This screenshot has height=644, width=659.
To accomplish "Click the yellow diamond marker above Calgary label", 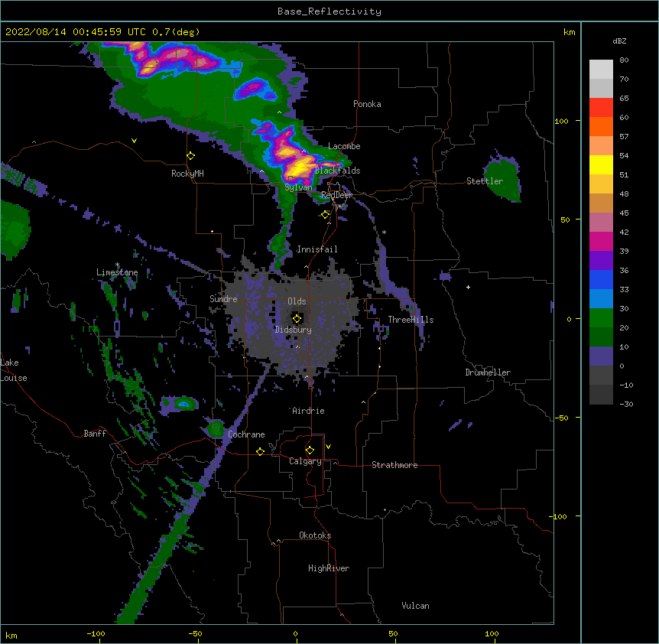I will tap(310, 450).
